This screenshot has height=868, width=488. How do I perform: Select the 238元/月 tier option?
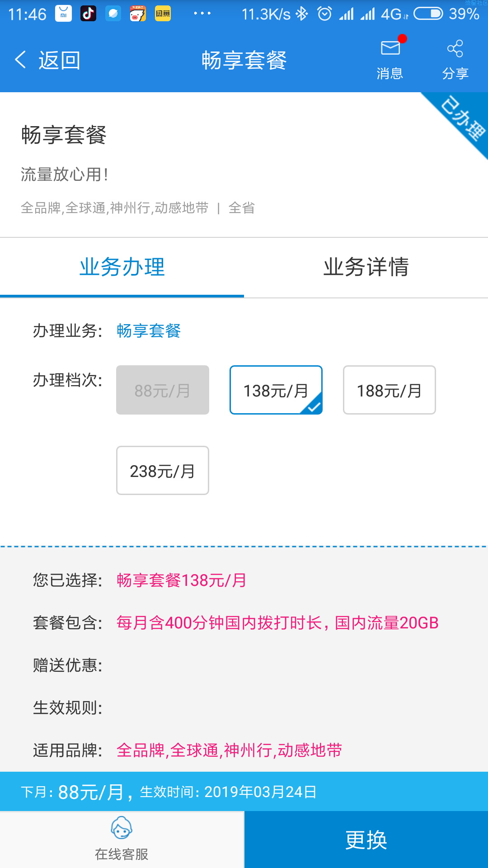pyautogui.click(x=163, y=470)
